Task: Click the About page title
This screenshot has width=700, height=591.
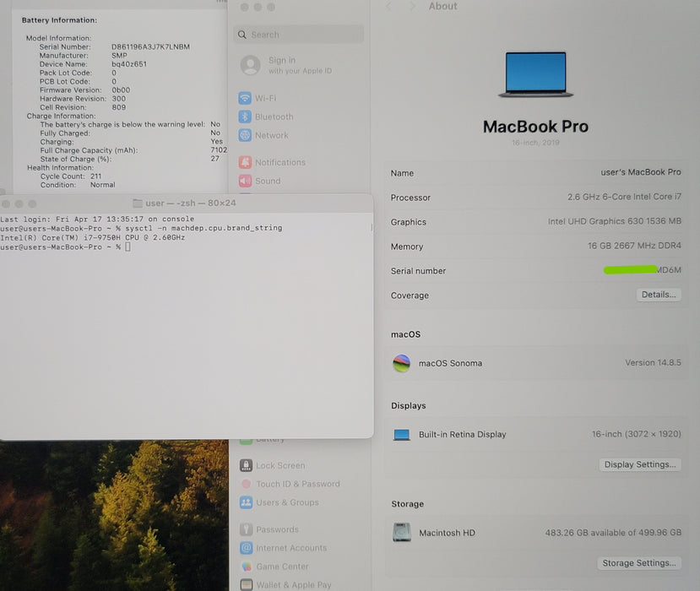Action: pos(442,6)
